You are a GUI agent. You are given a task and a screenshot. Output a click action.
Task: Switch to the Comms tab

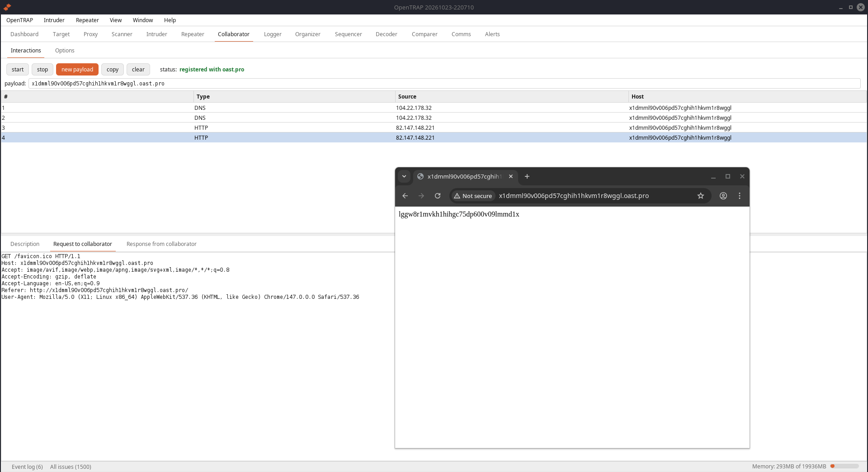[461, 34]
